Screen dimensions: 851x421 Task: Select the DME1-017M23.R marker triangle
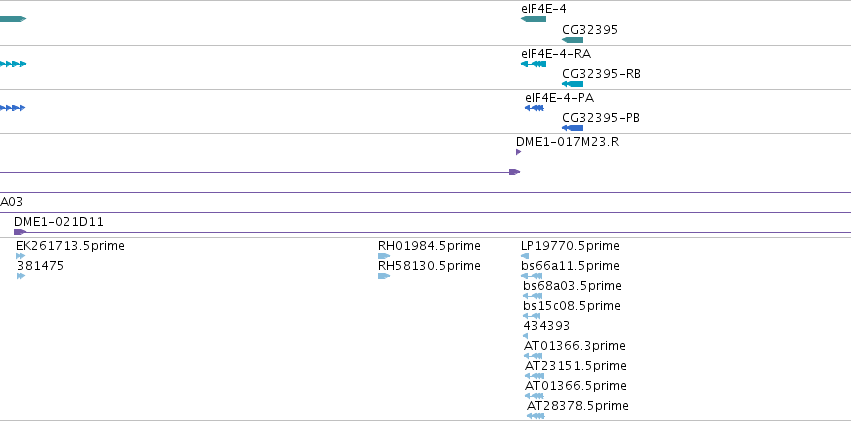(519, 152)
